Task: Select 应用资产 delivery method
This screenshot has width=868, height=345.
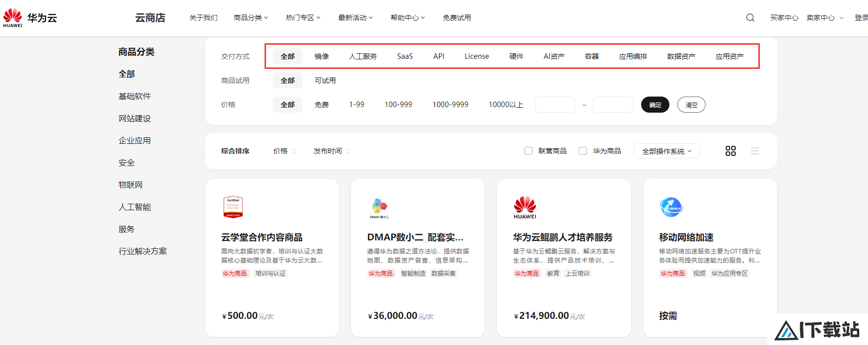Action: tap(730, 56)
